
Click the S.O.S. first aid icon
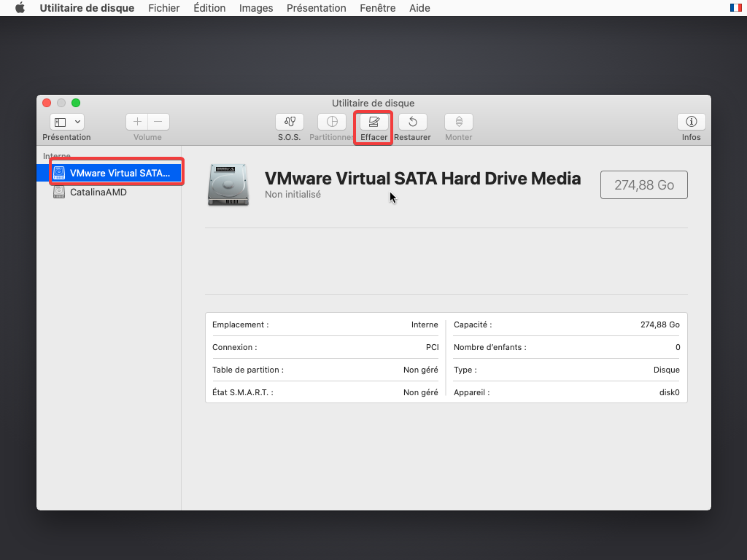289,122
